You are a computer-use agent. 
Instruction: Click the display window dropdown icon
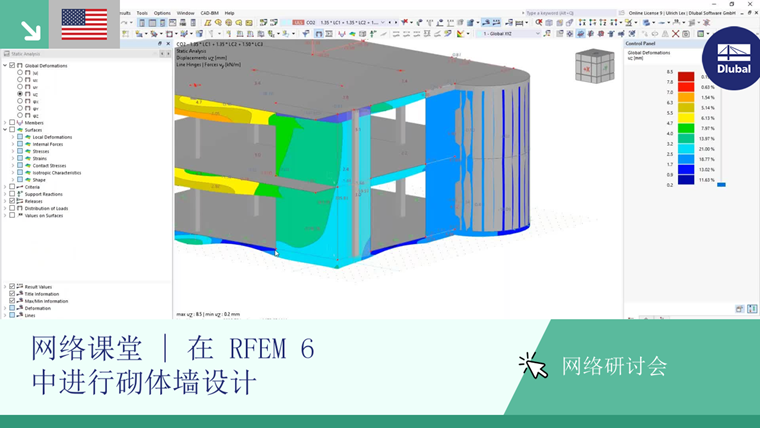[x=701, y=34]
